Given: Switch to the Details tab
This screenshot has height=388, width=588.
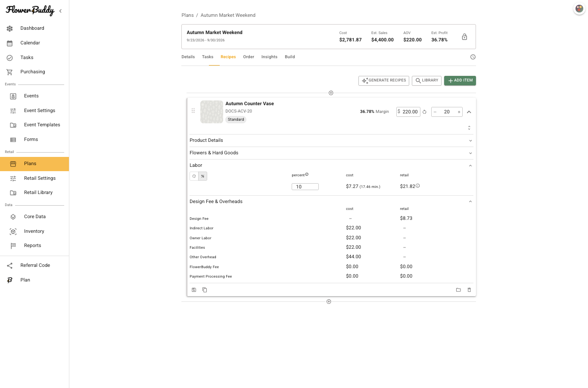Looking at the screenshot, I should tap(188, 57).
